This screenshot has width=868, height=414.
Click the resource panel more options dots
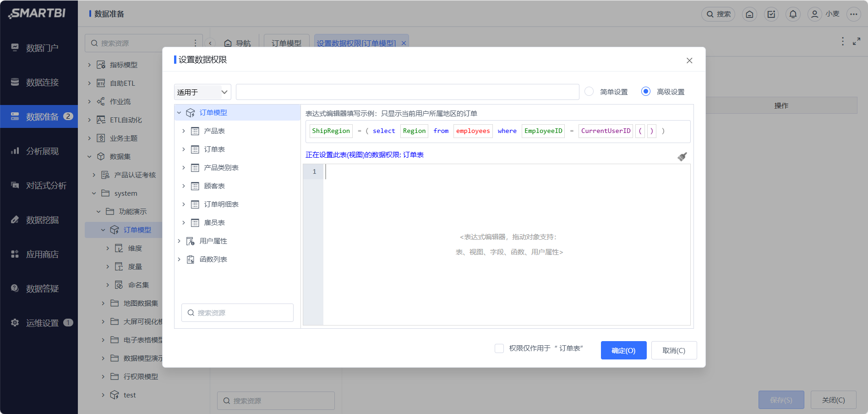tap(196, 43)
